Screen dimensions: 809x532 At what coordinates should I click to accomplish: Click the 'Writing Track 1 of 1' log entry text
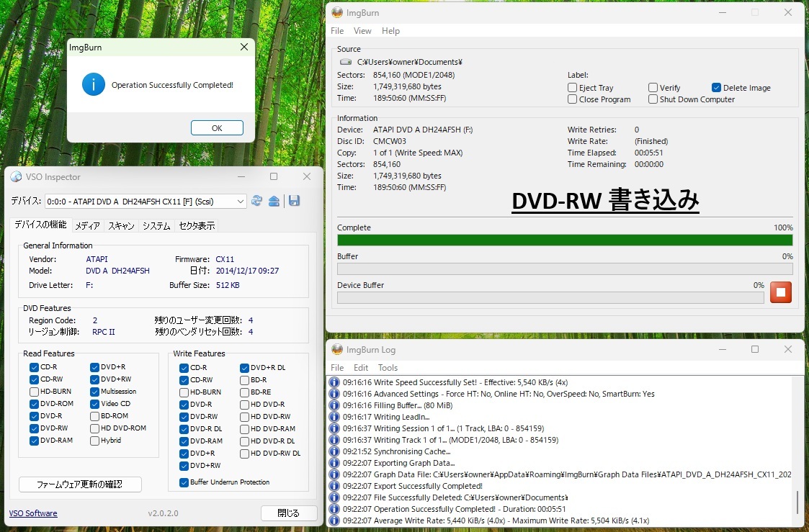[x=450, y=440]
